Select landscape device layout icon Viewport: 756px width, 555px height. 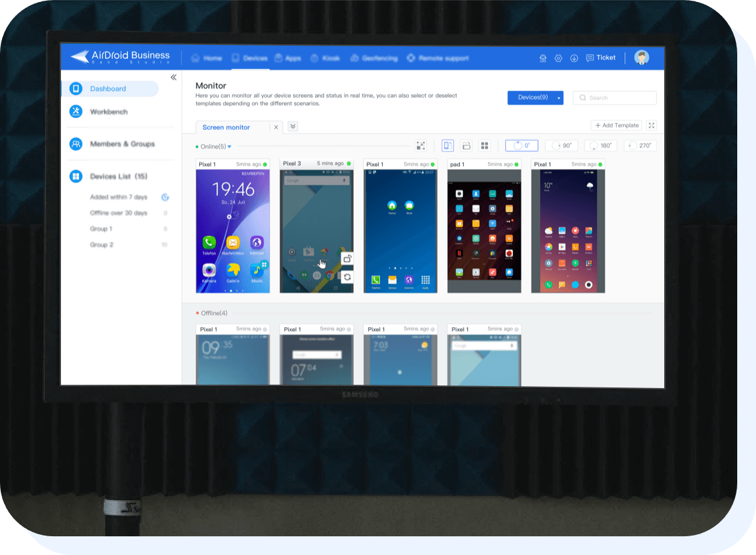[466, 145]
